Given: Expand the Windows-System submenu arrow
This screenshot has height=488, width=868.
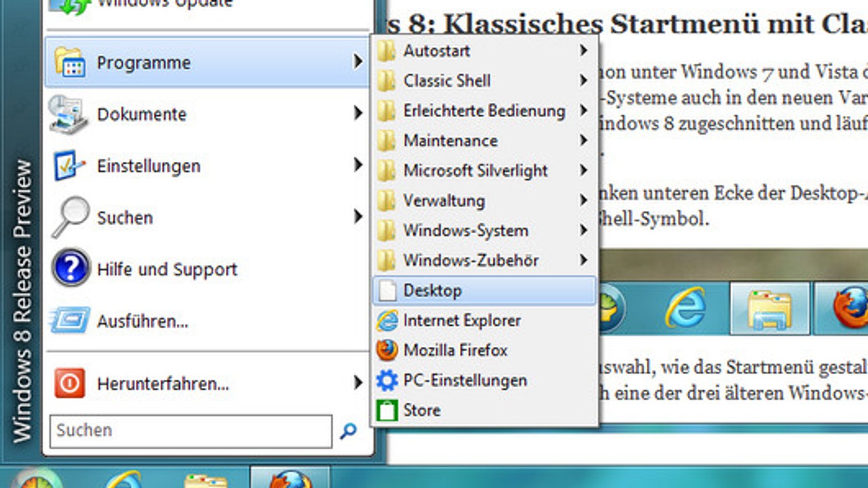Looking at the screenshot, I should click(x=584, y=230).
